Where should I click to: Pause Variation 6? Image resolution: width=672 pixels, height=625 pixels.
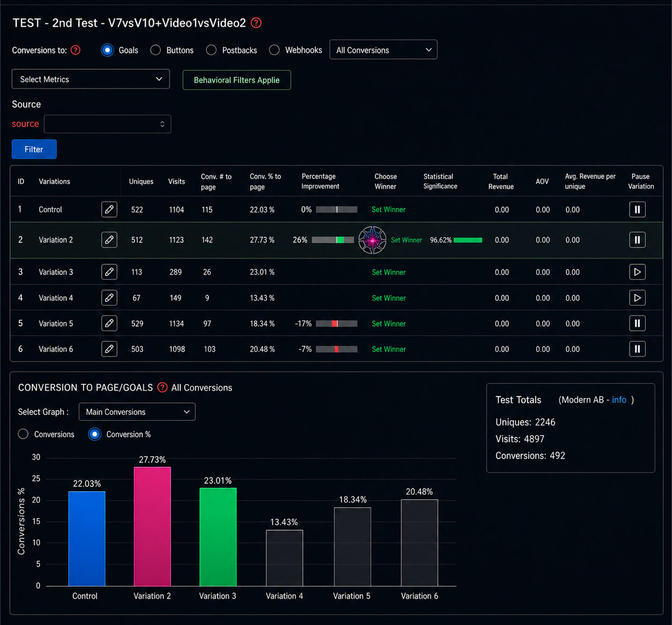637,349
